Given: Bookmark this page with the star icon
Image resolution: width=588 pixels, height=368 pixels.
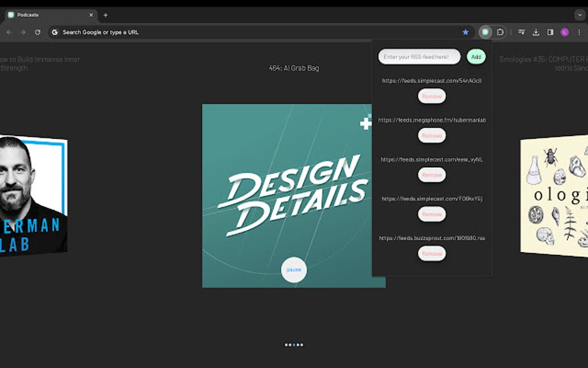Looking at the screenshot, I should point(465,32).
